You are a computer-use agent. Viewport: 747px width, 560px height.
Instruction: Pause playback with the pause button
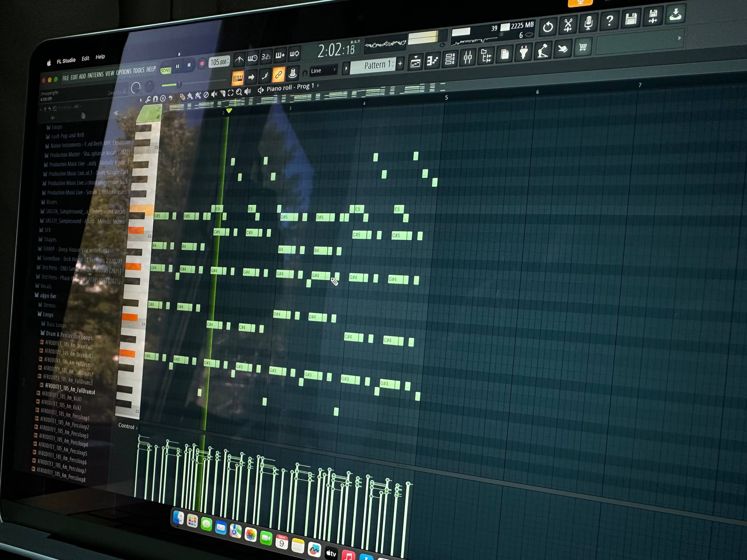(x=177, y=66)
